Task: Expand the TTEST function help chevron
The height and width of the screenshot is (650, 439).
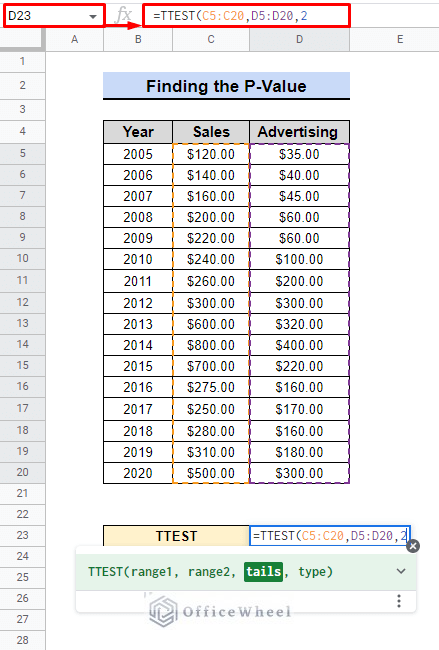Action: pos(401,571)
